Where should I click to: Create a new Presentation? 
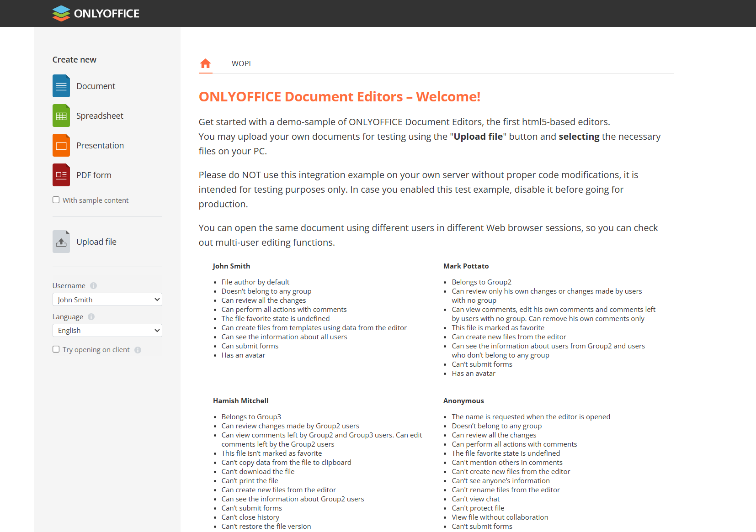(100, 145)
